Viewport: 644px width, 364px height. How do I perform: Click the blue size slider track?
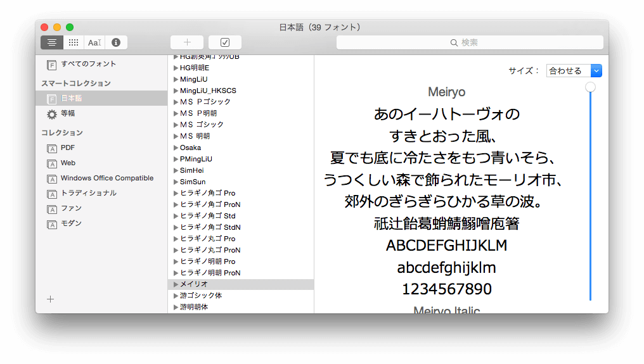click(x=590, y=197)
